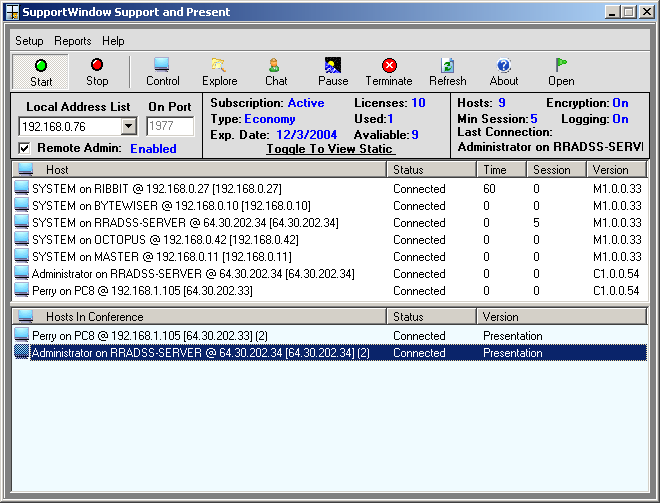Select SYSTEM on BYTEWISER host row
This screenshot has width=660, height=503.
pos(330,205)
